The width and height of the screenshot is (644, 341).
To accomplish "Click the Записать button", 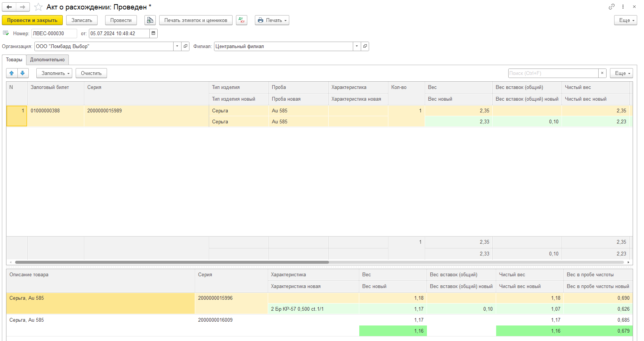I will [82, 20].
